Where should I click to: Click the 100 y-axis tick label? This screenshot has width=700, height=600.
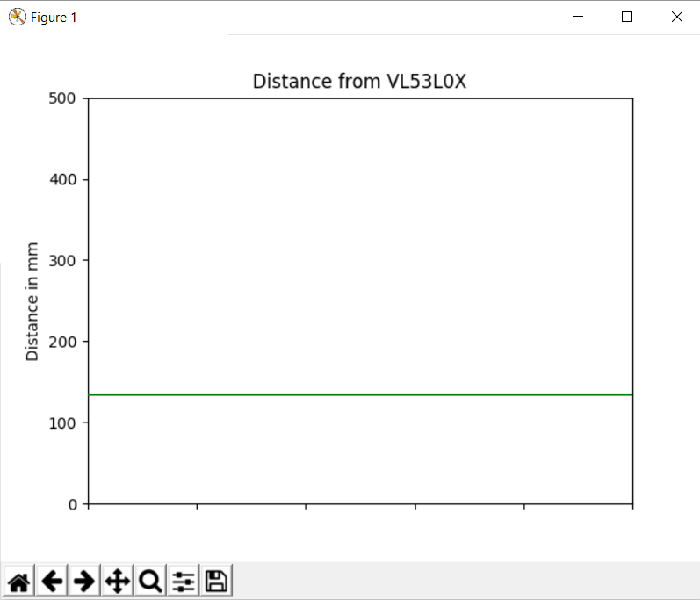point(62,423)
